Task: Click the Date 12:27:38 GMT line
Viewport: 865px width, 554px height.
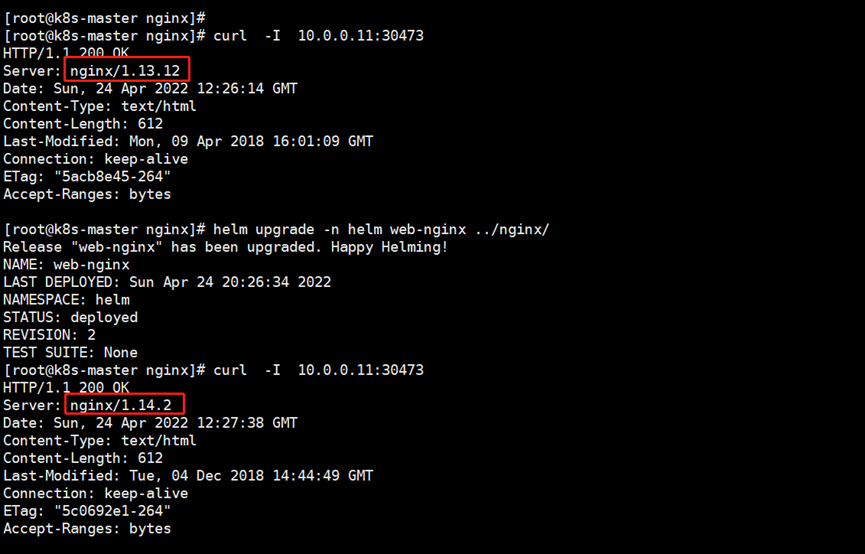Action: point(150,423)
